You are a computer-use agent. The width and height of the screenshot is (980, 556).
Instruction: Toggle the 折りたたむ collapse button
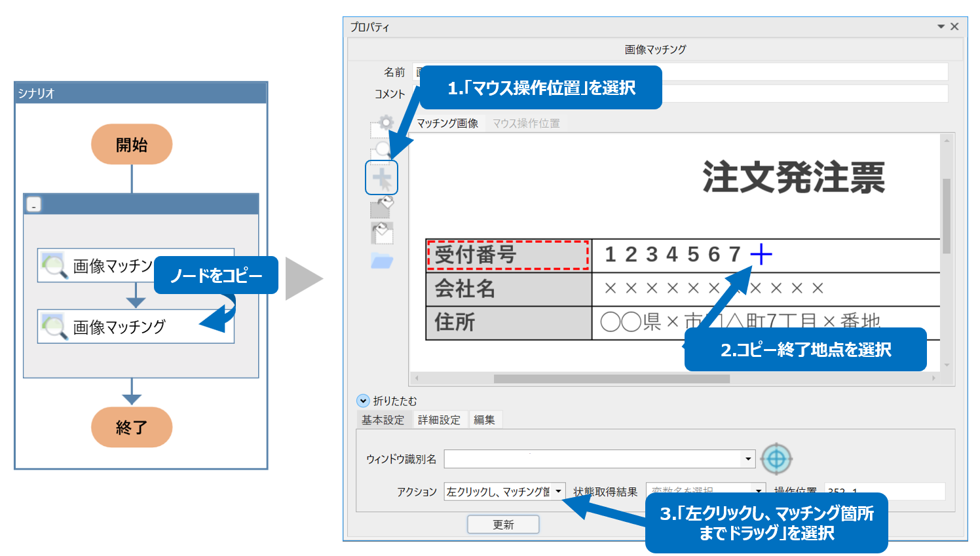click(363, 401)
